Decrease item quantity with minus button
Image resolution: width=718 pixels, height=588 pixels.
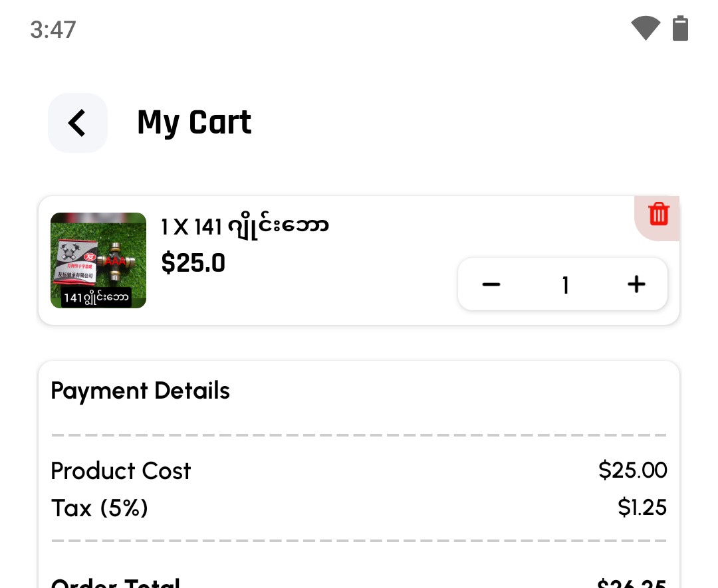click(x=491, y=284)
